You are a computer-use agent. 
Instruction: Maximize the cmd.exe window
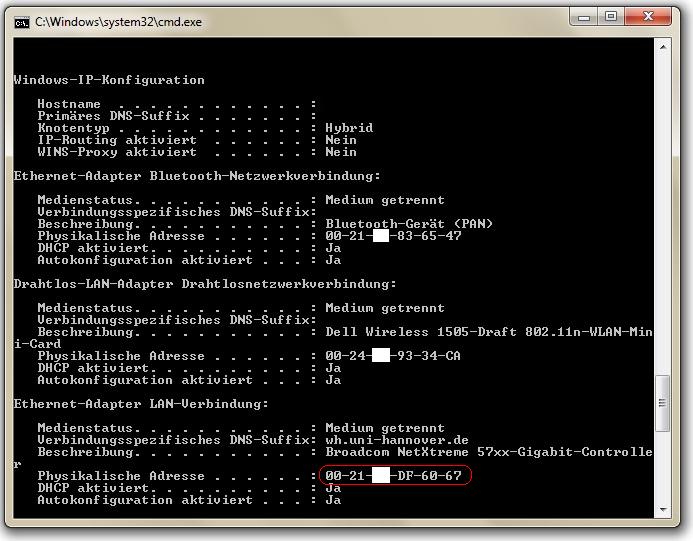click(x=611, y=17)
